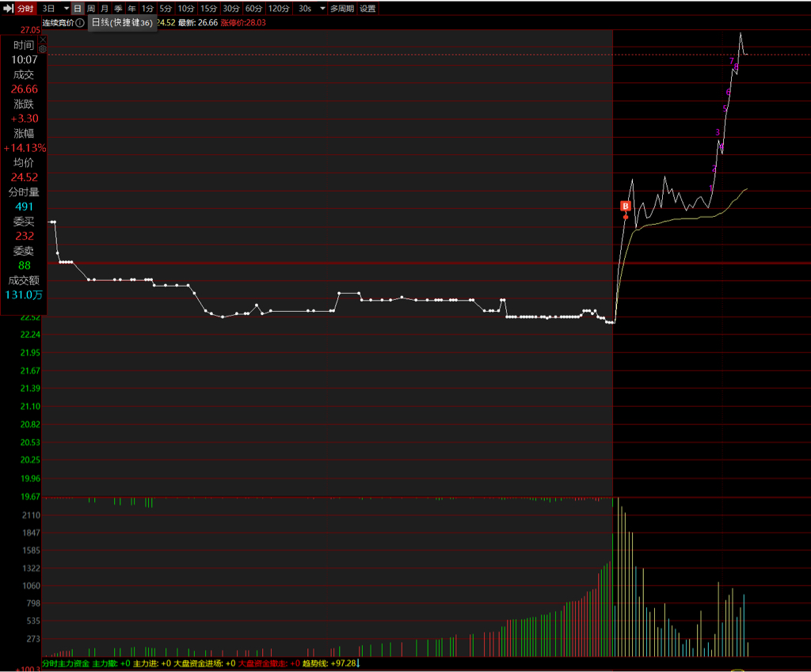Select the 30分 period
The height and width of the screenshot is (672, 811).
tap(231, 8)
